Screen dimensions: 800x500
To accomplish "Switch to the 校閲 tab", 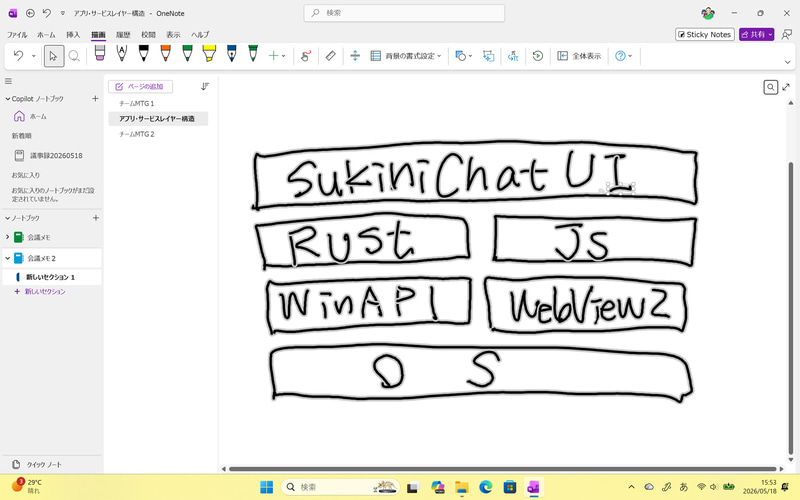I will pos(148,35).
